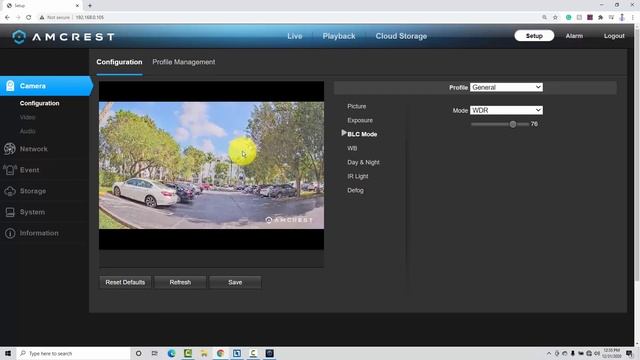Open the Event alarm icon in the sidebar
Screen dimensions: 640x360
10,170
